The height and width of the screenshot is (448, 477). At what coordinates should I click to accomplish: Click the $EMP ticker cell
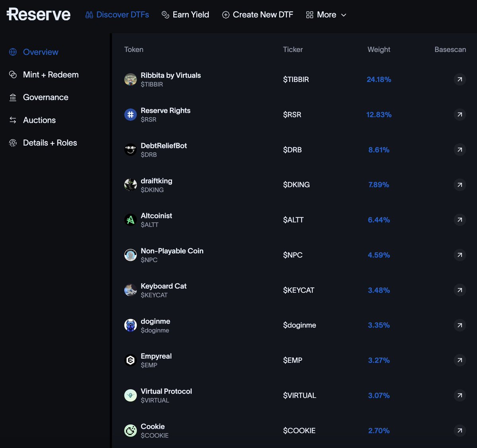point(293,360)
